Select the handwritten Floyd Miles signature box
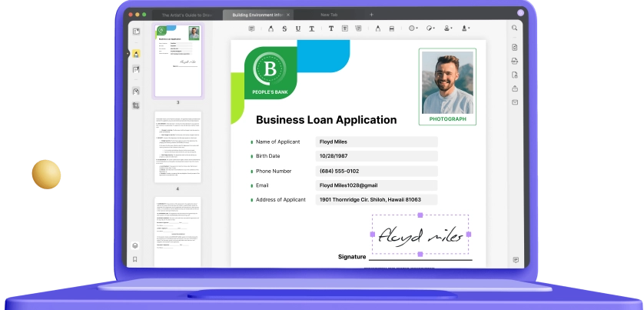The height and width of the screenshot is (310, 644). point(420,235)
